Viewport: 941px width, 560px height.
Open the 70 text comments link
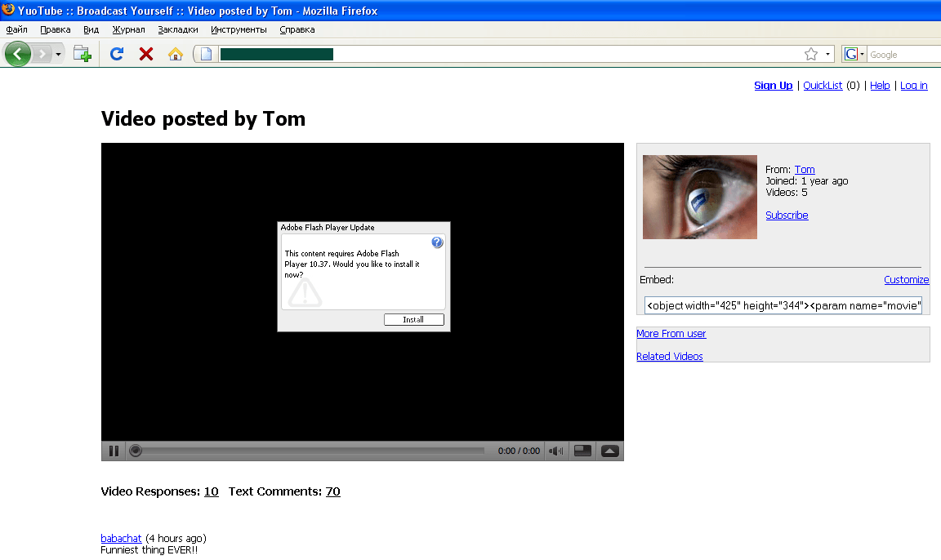pyautogui.click(x=333, y=491)
